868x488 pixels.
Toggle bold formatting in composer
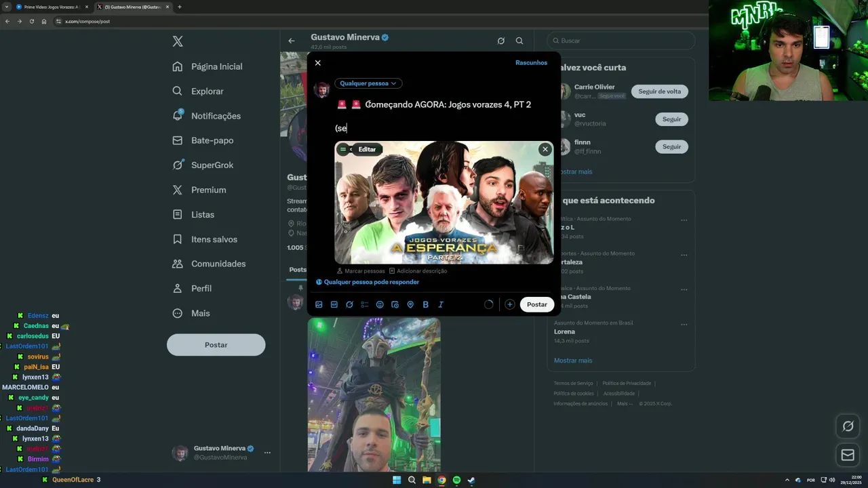[x=425, y=305]
